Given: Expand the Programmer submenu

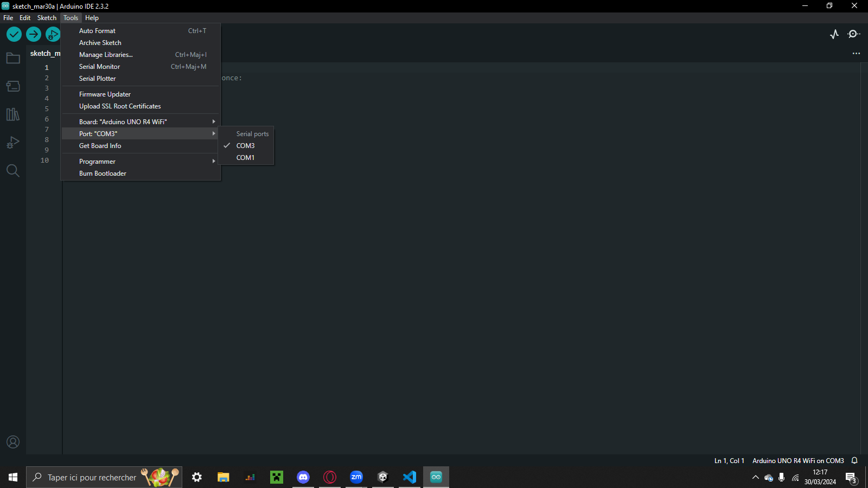Looking at the screenshot, I should click(141, 162).
